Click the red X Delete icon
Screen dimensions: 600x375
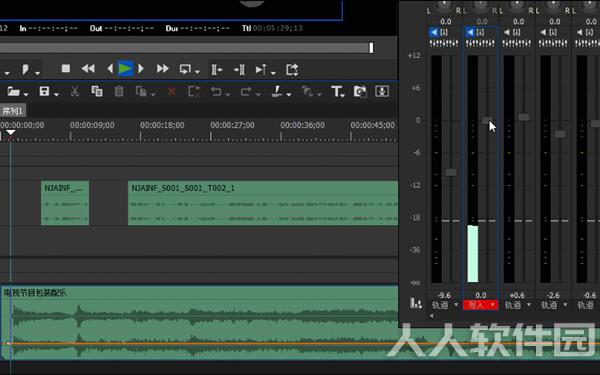click(x=172, y=91)
